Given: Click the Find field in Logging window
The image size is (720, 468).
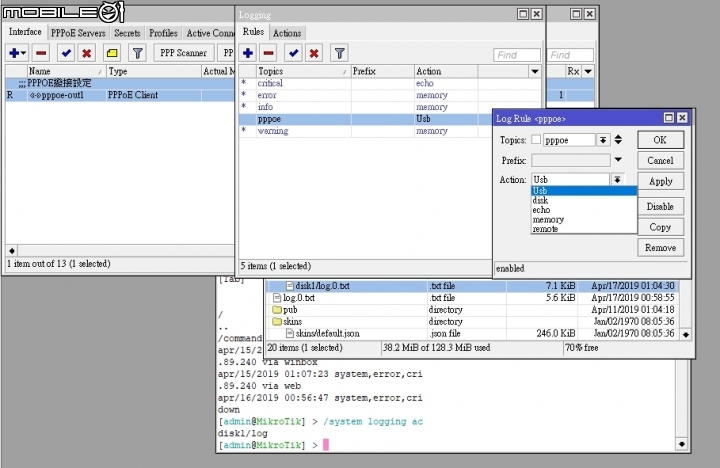Looking at the screenshot, I should click(517, 55).
